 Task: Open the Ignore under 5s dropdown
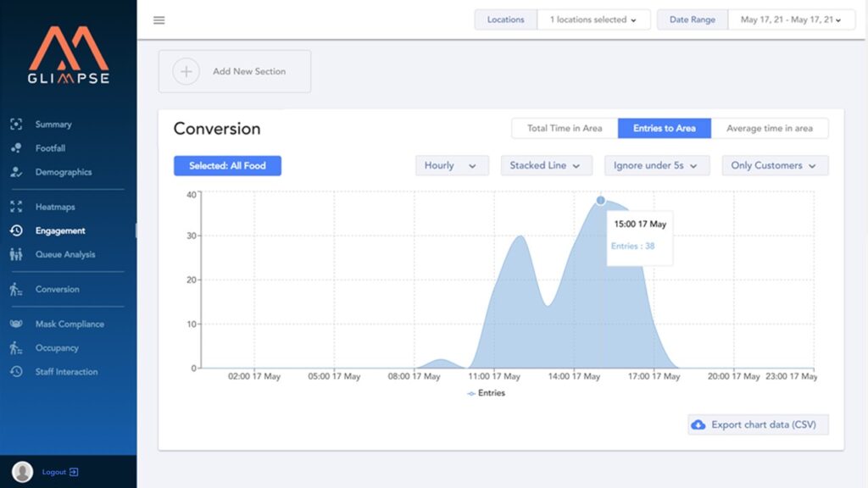tap(656, 165)
